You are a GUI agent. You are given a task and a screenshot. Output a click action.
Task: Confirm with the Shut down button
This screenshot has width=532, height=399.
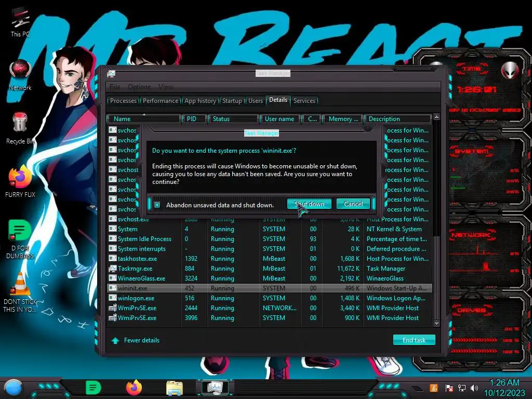pyautogui.click(x=309, y=204)
